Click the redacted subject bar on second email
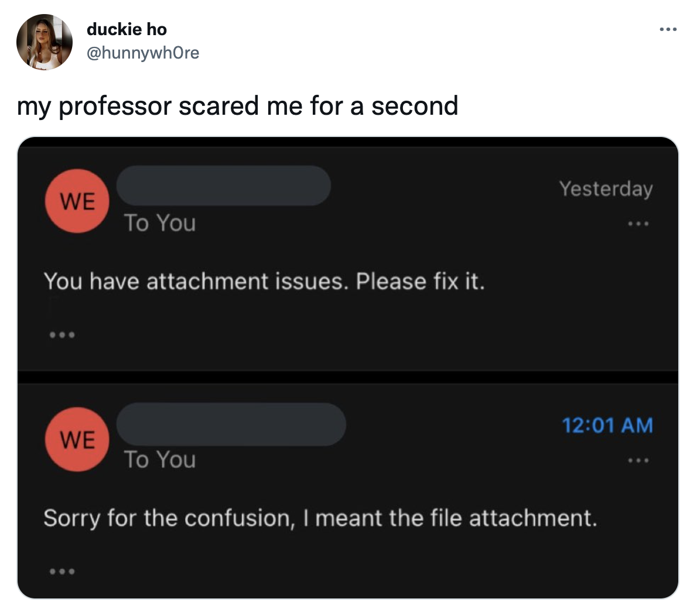 click(232, 425)
